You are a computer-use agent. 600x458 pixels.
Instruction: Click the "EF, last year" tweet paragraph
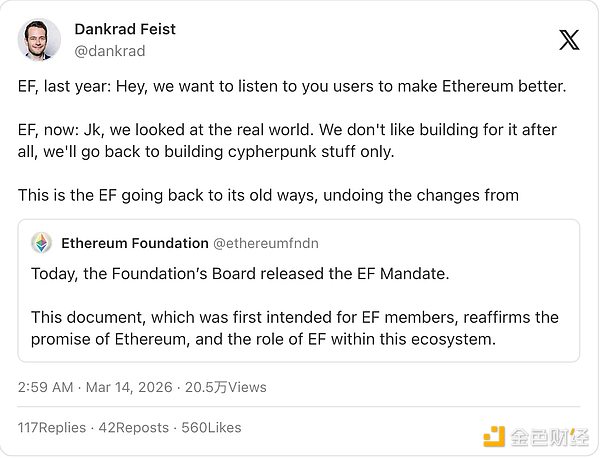tap(292, 87)
